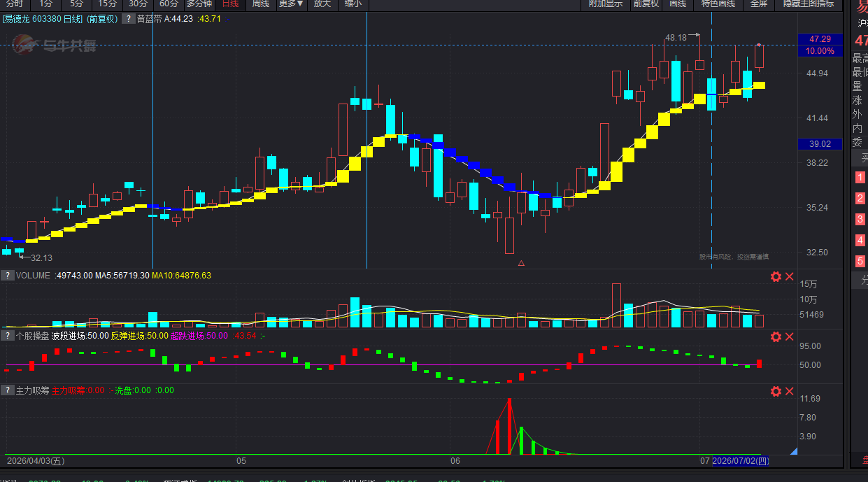Click the 特色画线 button
The height and width of the screenshot is (482, 868).
[x=718, y=3]
